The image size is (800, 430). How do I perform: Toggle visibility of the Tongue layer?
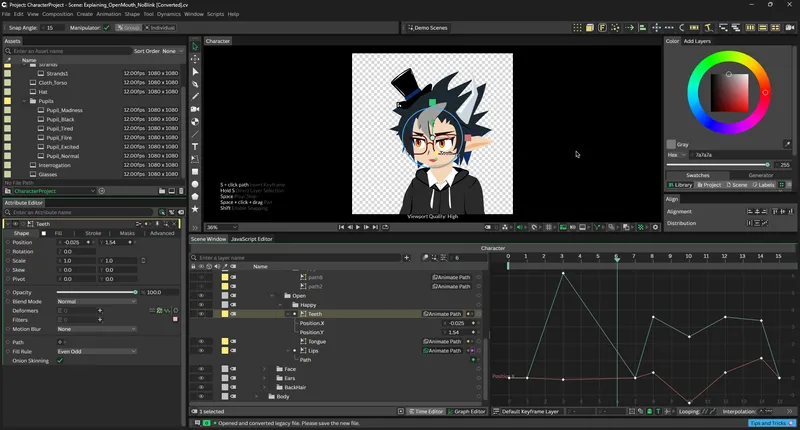201,342
